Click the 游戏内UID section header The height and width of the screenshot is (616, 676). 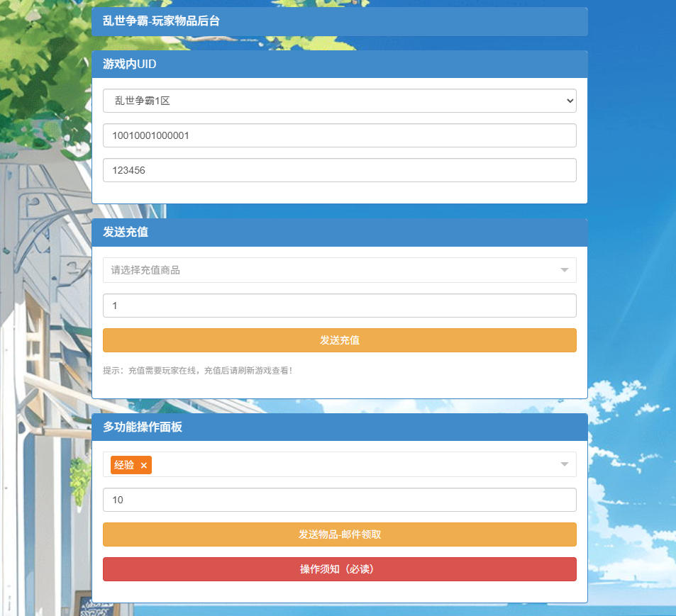tap(339, 64)
